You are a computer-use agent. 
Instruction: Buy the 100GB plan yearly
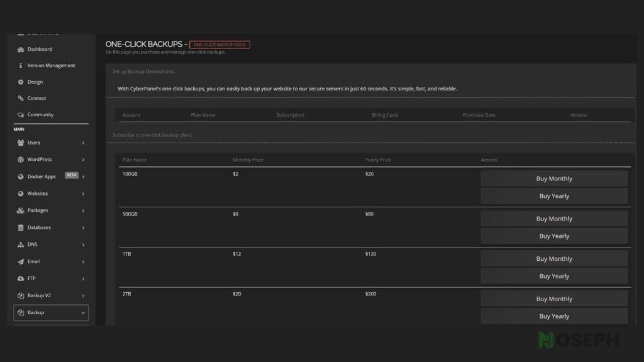(x=554, y=196)
